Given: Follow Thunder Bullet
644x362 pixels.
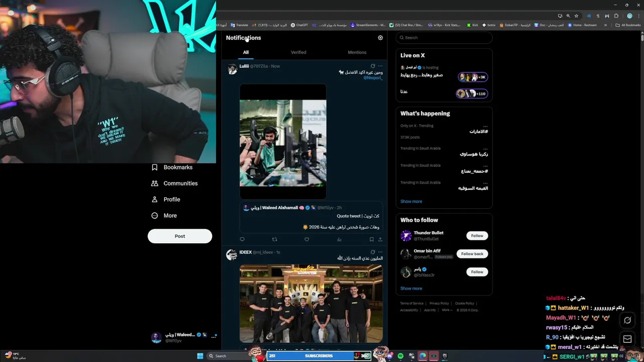Looking at the screenshot, I should click(477, 236).
